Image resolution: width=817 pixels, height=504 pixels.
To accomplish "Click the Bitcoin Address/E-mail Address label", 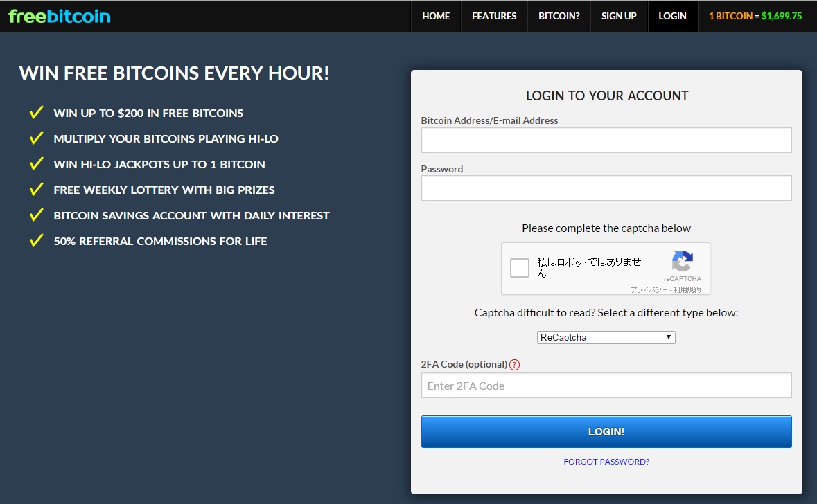I will click(489, 120).
